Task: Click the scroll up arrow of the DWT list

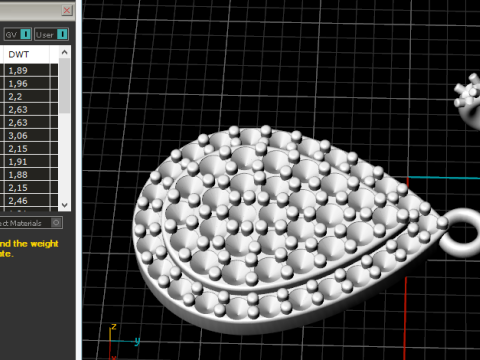Action: click(x=65, y=52)
